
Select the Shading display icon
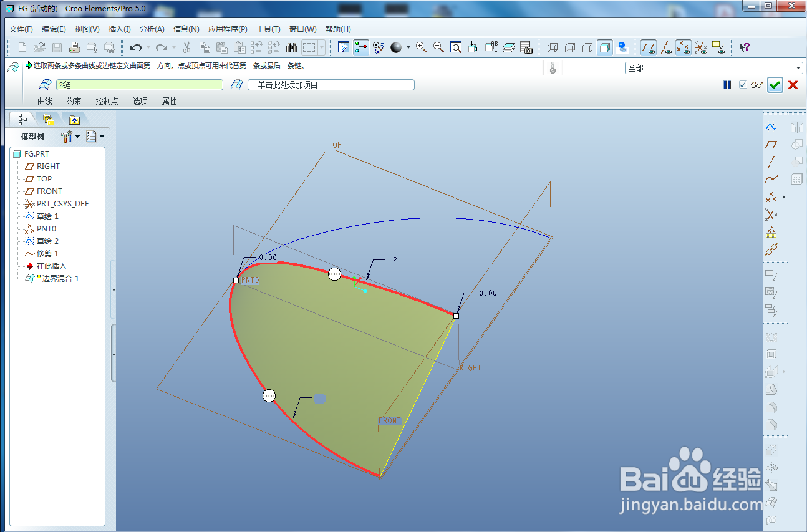pos(604,47)
